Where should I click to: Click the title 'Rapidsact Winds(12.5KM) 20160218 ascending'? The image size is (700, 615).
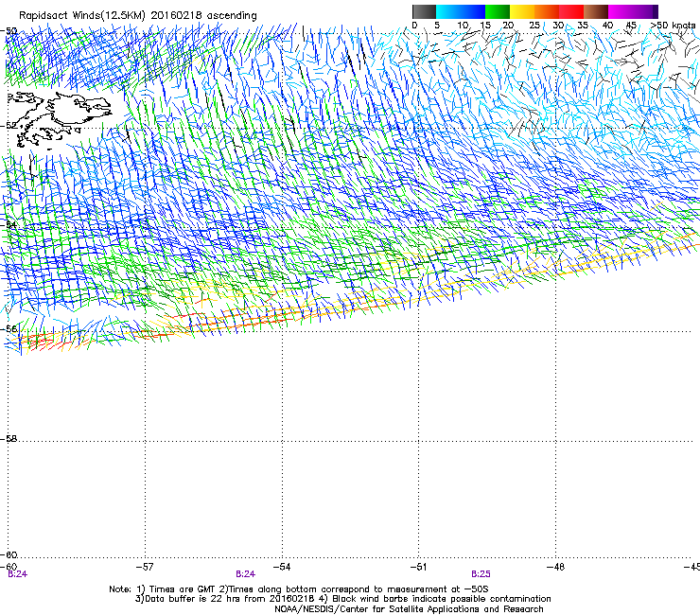(138, 16)
